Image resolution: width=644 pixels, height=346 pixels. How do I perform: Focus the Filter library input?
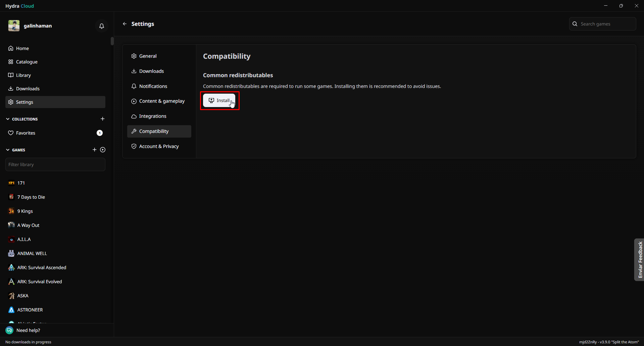(x=55, y=164)
